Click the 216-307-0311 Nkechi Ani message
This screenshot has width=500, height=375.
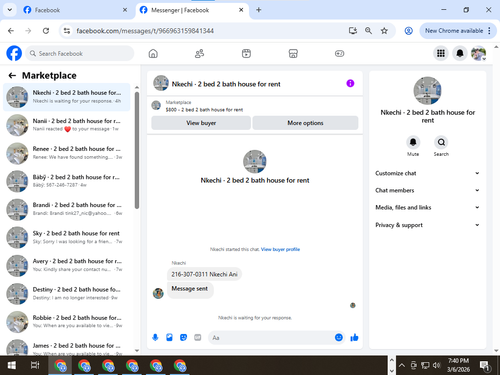pos(204,274)
